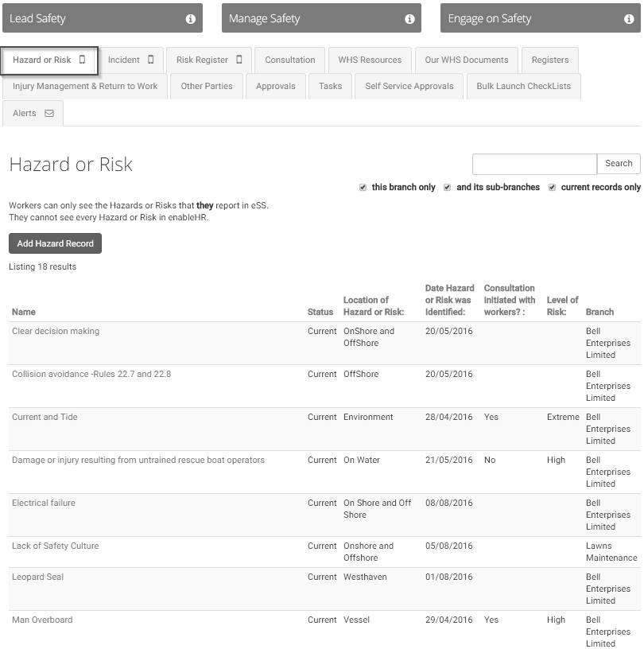
Task: Click 'Date Hazard or Risk was Identified' header
Action: pos(449,300)
